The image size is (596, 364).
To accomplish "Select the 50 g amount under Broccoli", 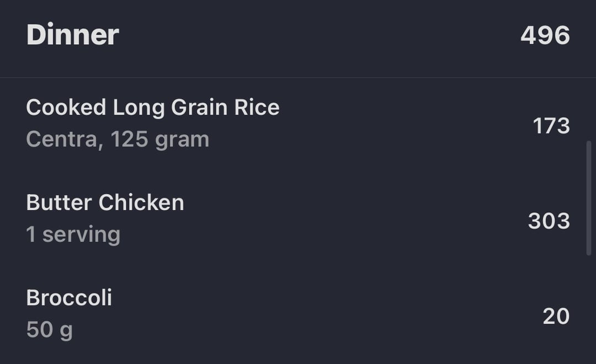I will (49, 330).
